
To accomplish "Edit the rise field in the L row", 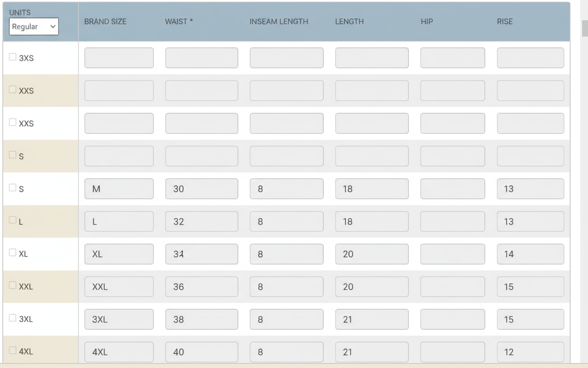I will point(531,221).
